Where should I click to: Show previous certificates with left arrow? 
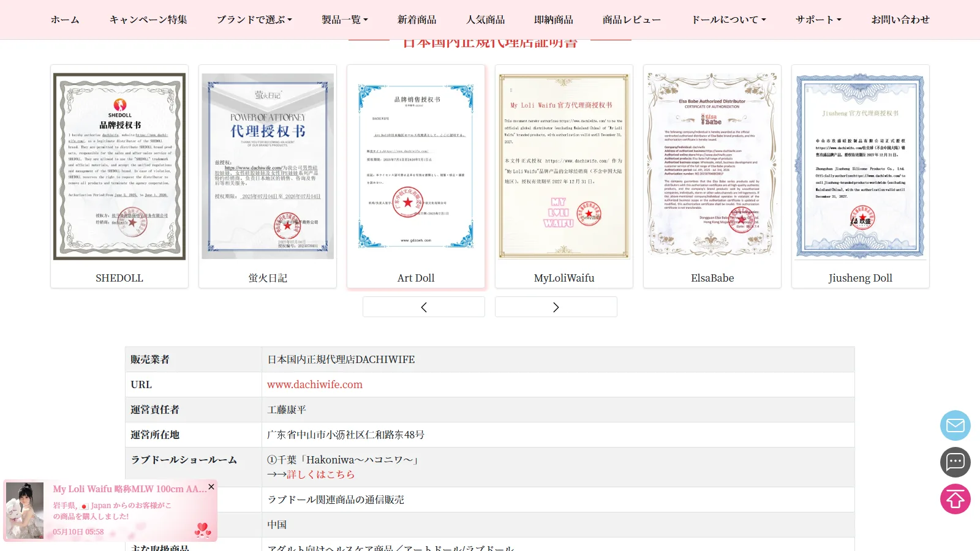[x=424, y=307]
